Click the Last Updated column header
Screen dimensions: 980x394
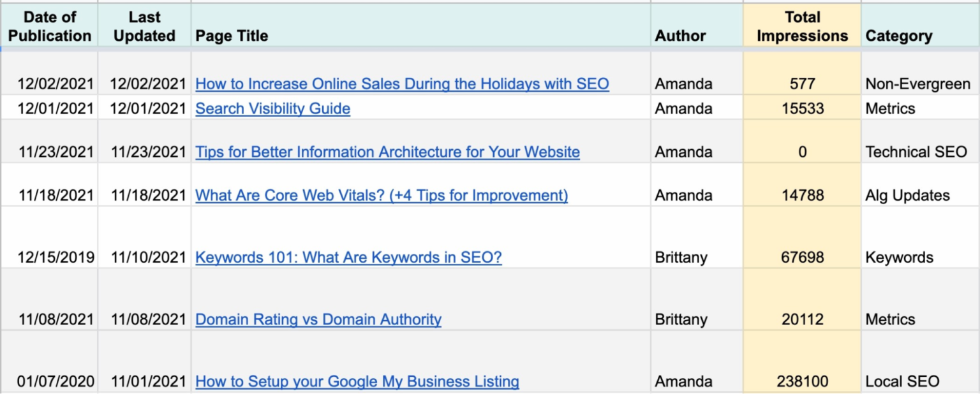pos(144,27)
